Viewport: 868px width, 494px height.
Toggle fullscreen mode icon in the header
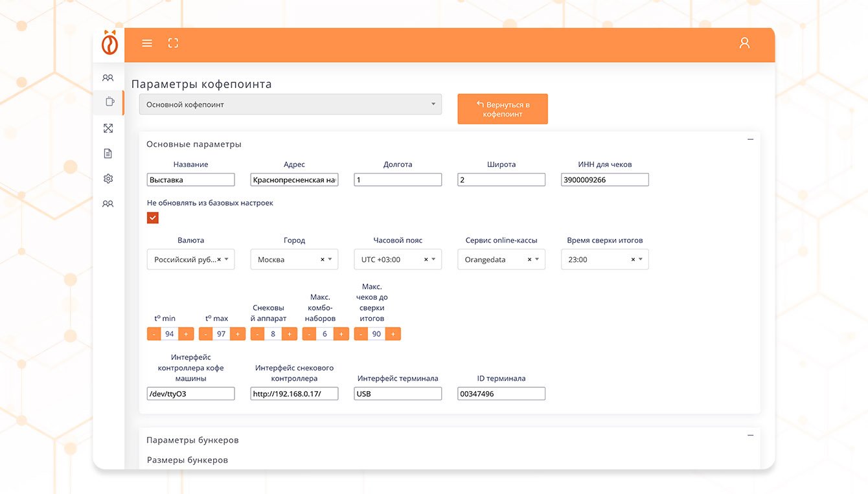[x=173, y=43]
